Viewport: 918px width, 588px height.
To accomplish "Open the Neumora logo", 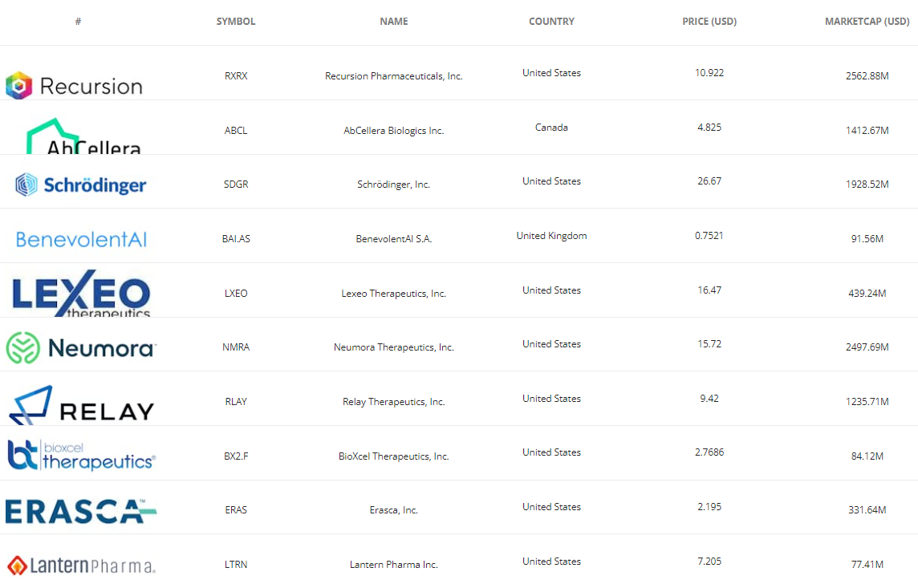I will click(x=81, y=347).
